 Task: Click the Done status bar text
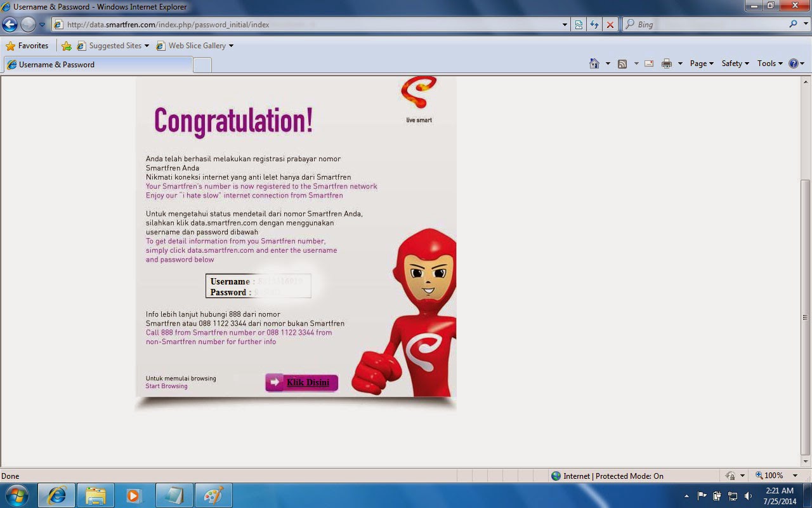(x=10, y=476)
